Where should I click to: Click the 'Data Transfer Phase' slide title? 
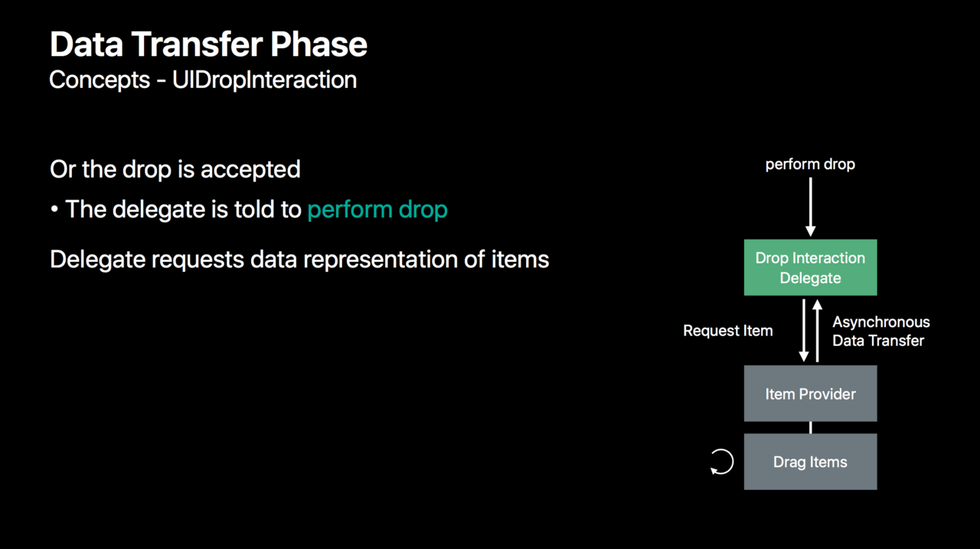point(209,44)
